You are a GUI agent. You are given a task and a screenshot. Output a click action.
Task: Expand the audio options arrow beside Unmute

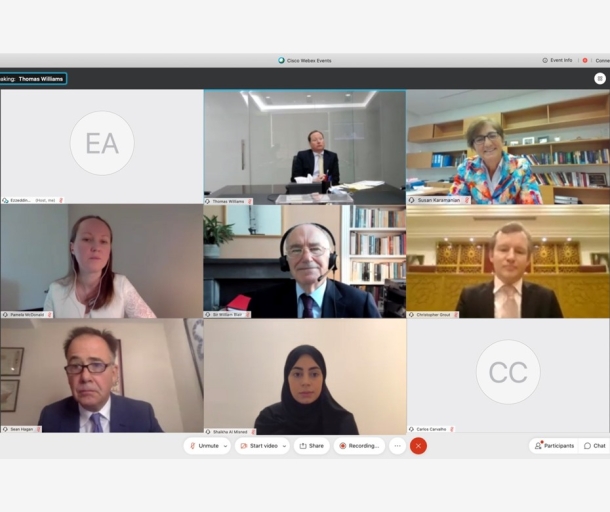(x=225, y=446)
